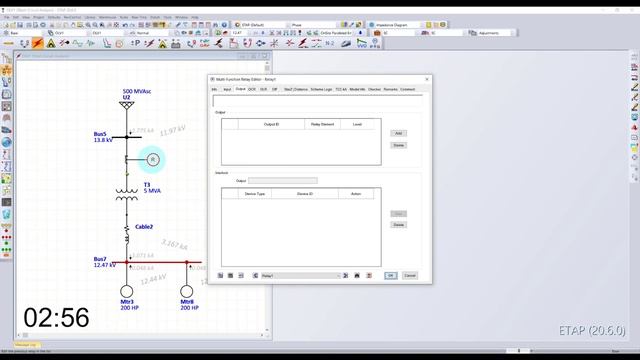Click the N-2 contingency analysis icon
The image size is (640, 360).
coord(330,43)
